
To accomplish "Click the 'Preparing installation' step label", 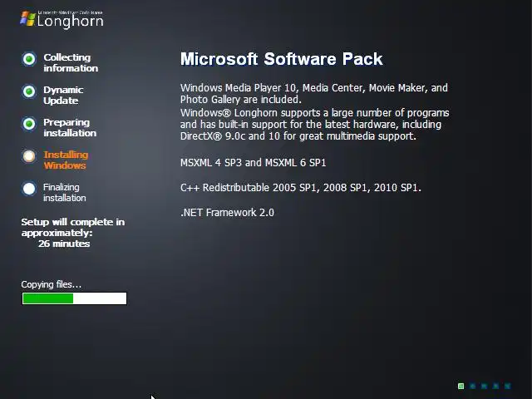I will click(x=70, y=127).
